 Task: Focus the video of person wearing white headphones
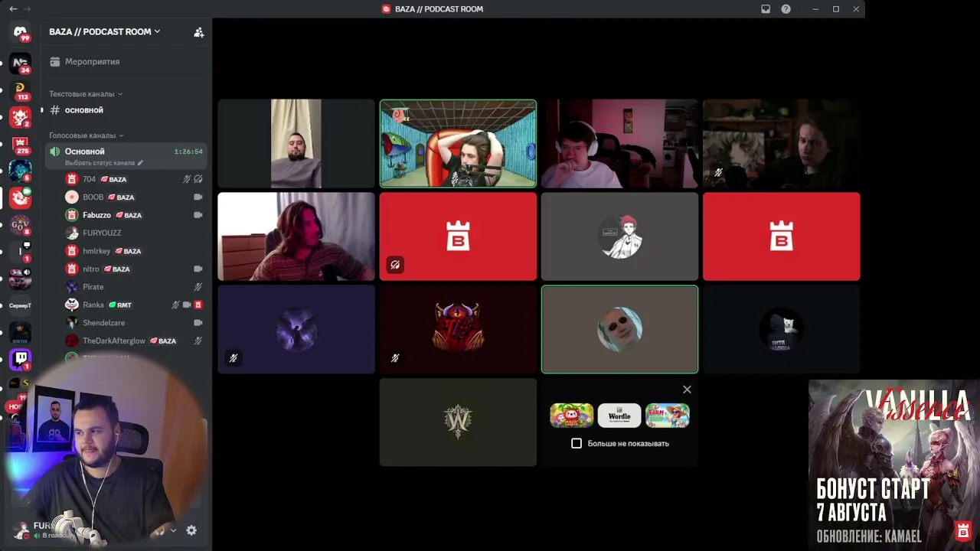(619, 143)
